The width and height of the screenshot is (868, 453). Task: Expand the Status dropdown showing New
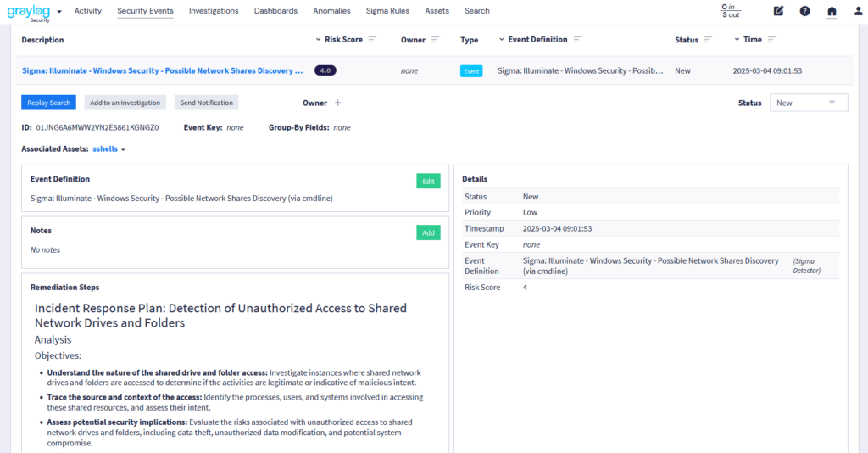click(x=808, y=103)
